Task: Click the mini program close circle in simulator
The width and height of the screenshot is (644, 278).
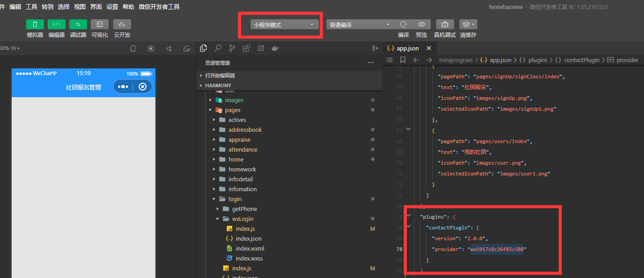Action: [x=143, y=87]
